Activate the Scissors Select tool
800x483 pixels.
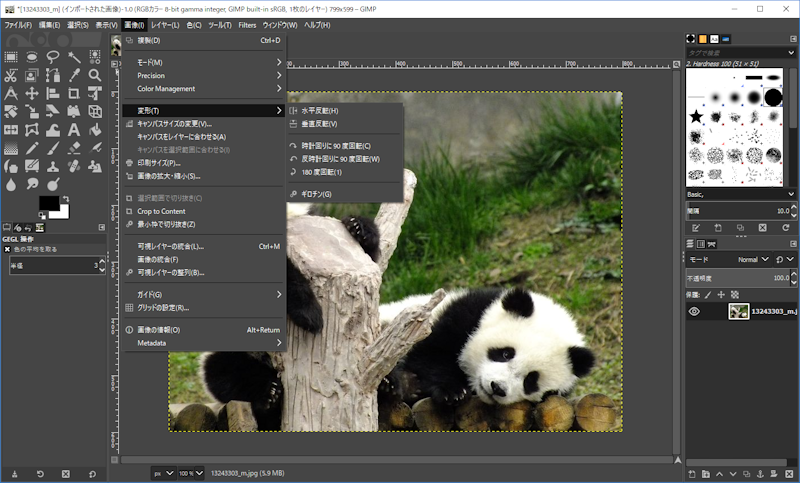click(11, 75)
